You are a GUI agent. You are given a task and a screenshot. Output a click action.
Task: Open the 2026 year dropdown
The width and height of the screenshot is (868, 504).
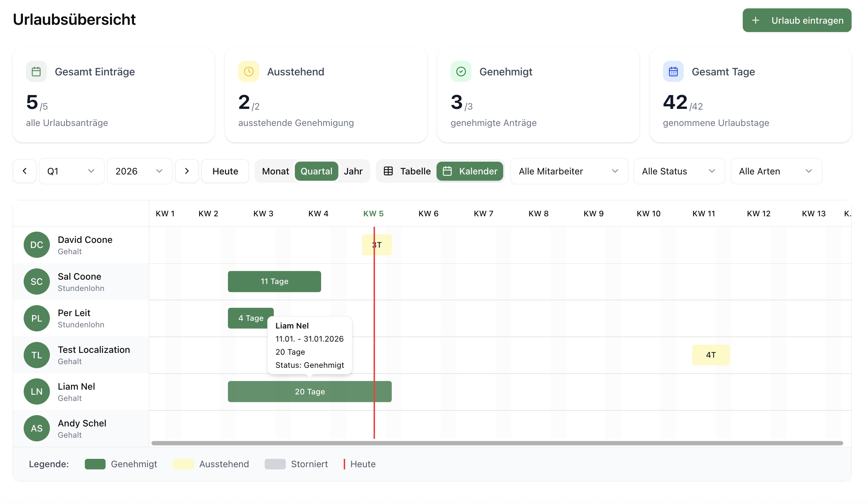[x=139, y=171]
